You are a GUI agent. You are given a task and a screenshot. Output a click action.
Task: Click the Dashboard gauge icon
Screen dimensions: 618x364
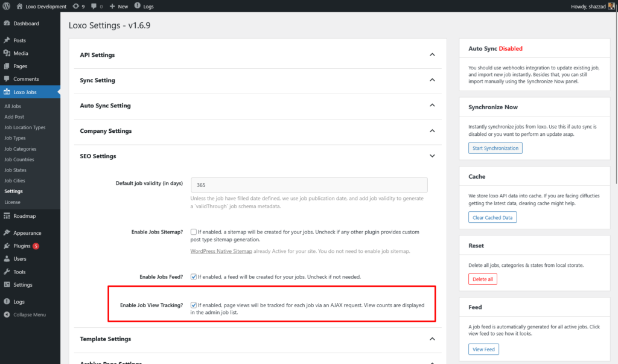7,24
